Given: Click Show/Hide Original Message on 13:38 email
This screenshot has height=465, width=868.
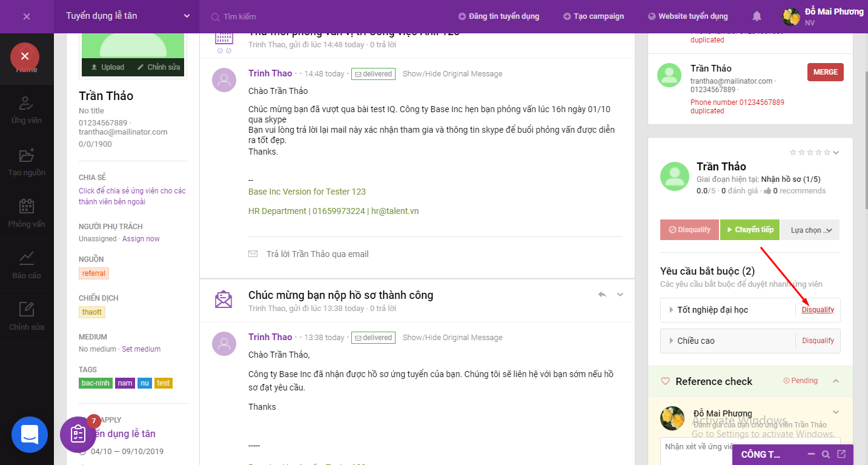Looking at the screenshot, I should (x=452, y=338).
